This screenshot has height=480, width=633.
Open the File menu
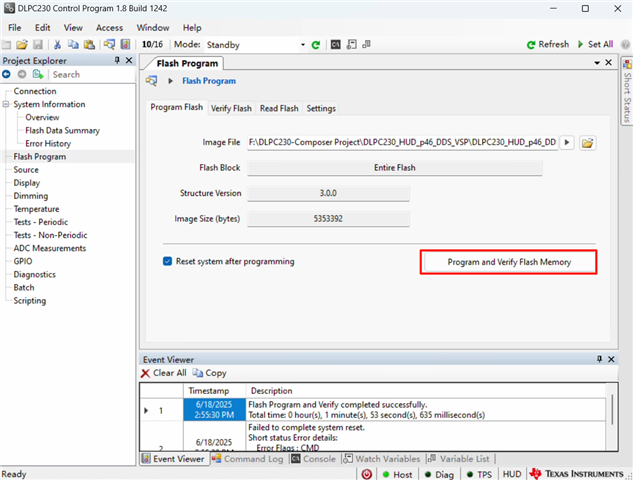(15, 27)
